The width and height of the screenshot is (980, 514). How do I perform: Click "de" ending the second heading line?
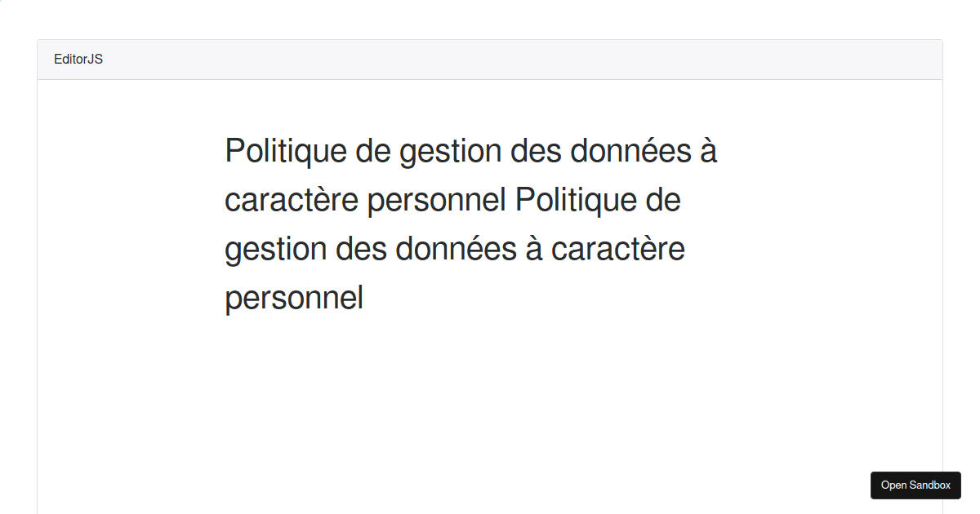coord(662,201)
